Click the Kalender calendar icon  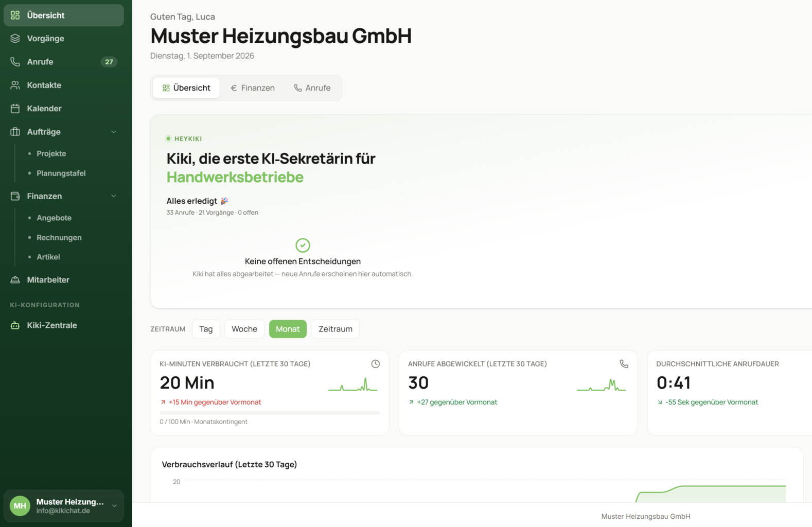pos(15,109)
